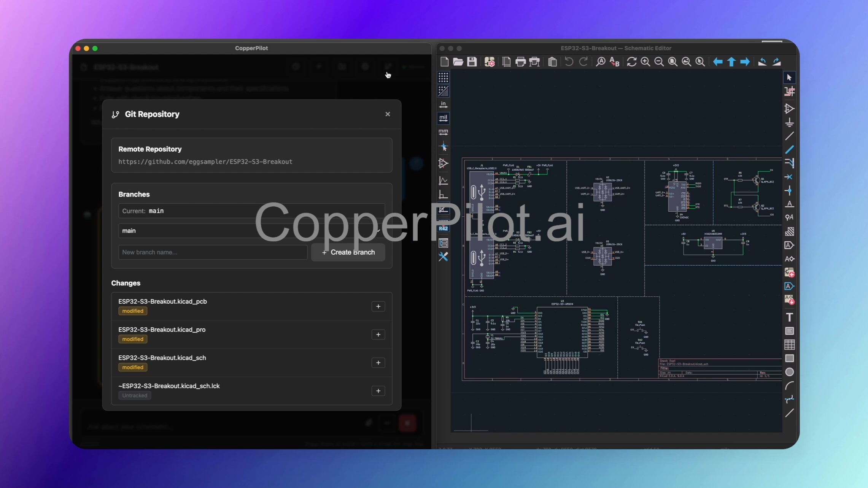This screenshot has width=868, height=488.
Task: Switch units to mils
Action: (x=443, y=118)
